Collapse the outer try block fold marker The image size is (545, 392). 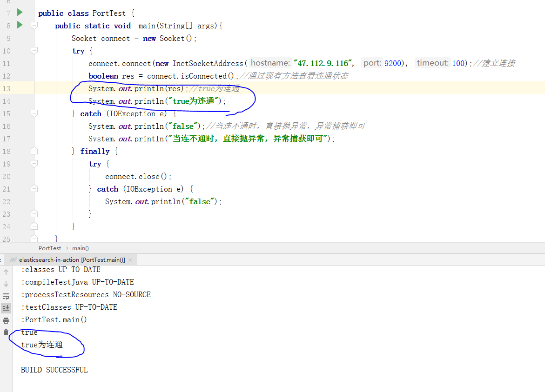coord(34,51)
